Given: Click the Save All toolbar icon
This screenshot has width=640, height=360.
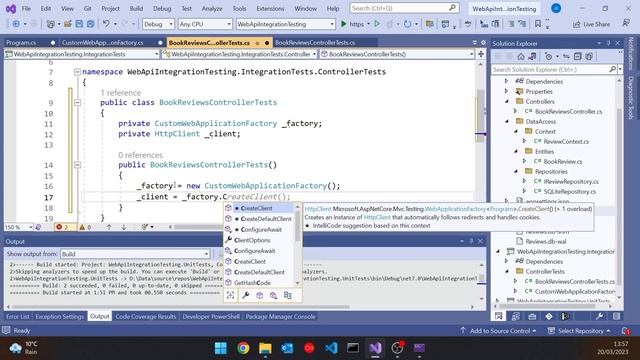Looking at the screenshot, I should [90, 24].
